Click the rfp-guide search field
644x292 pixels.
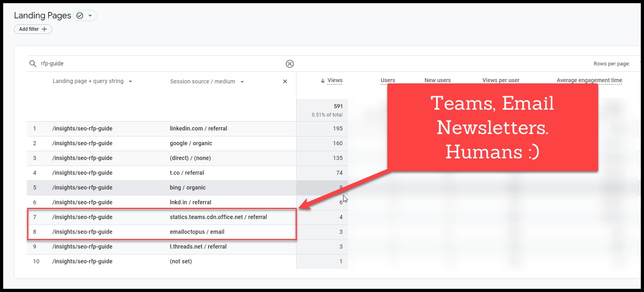(x=159, y=64)
